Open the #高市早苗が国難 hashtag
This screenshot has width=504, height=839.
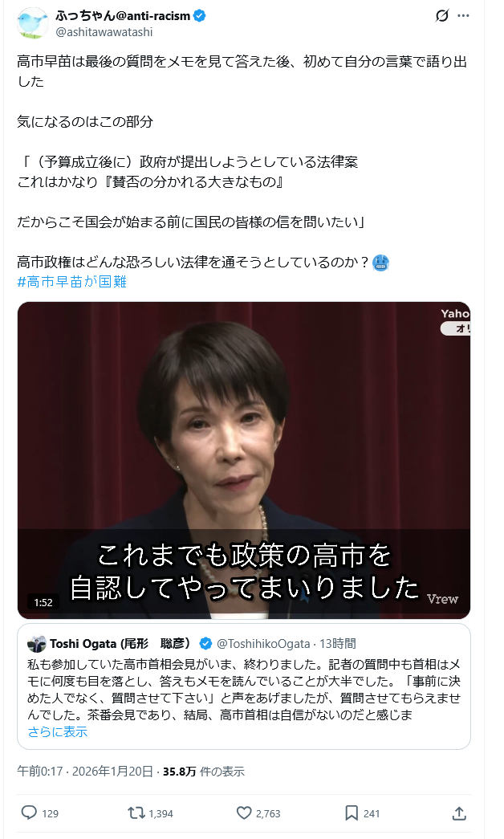(71, 282)
